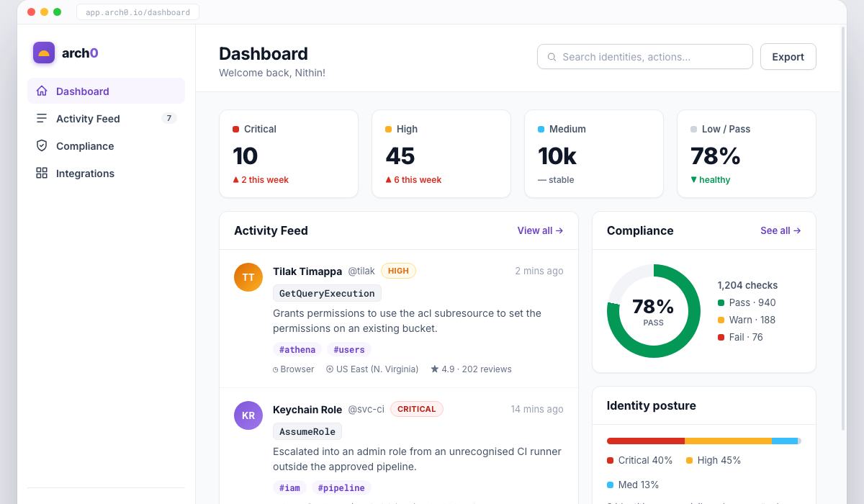
Task: Click the Dashboard home icon
Action: [42, 91]
